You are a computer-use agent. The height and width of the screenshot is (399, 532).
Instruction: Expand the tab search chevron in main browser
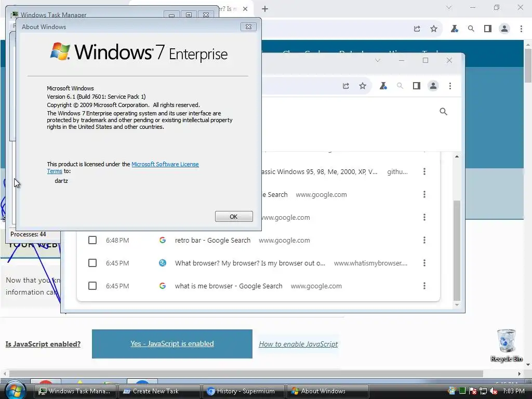(x=449, y=7)
